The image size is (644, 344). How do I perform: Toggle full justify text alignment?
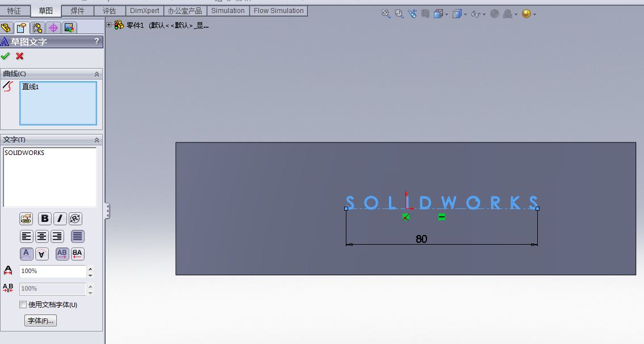point(77,236)
